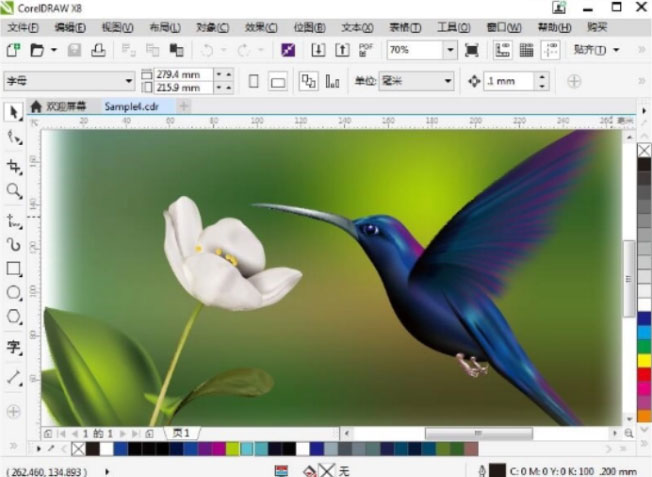The height and width of the screenshot is (477, 652).
Task: Click the Export icon
Action: [x=342, y=50]
